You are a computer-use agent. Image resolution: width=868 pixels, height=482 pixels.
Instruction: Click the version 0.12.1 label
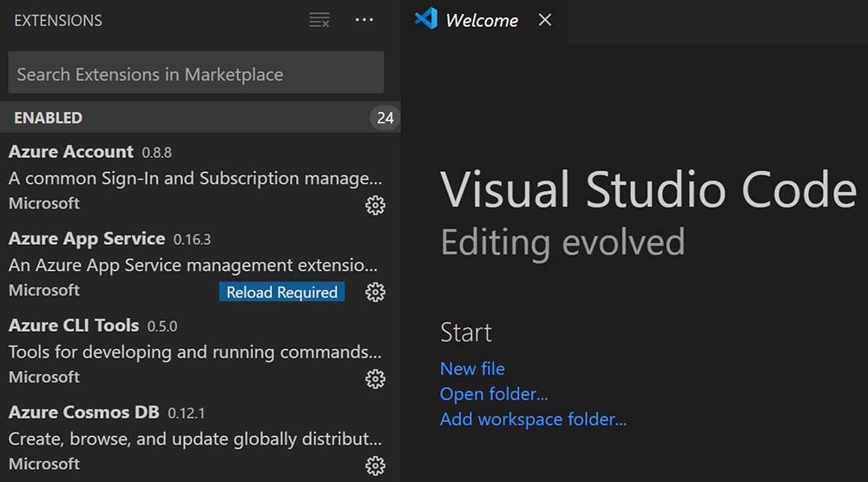pyautogui.click(x=186, y=413)
